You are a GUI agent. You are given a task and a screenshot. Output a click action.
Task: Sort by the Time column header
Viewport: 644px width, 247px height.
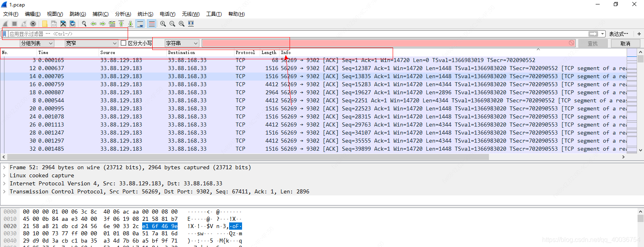click(x=68, y=52)
